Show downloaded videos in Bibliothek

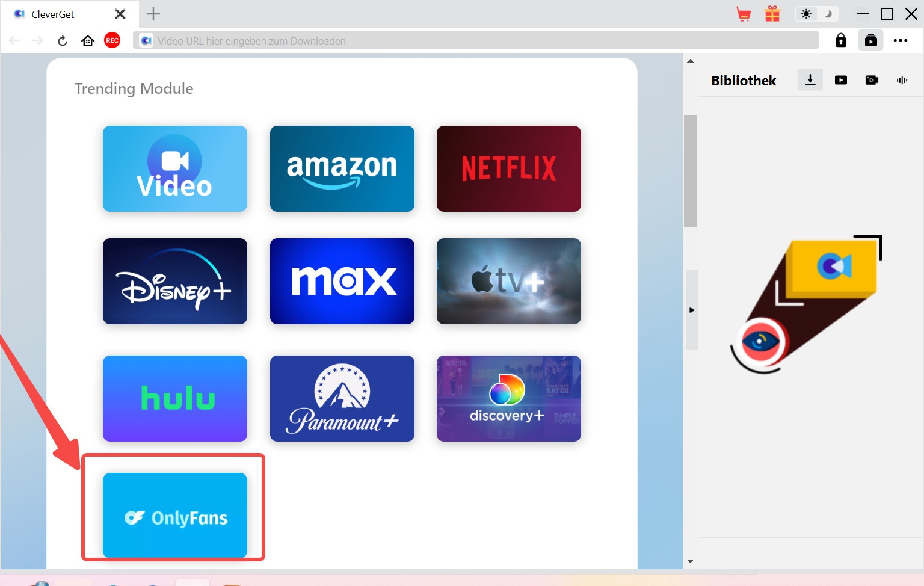tap(841, 80)
